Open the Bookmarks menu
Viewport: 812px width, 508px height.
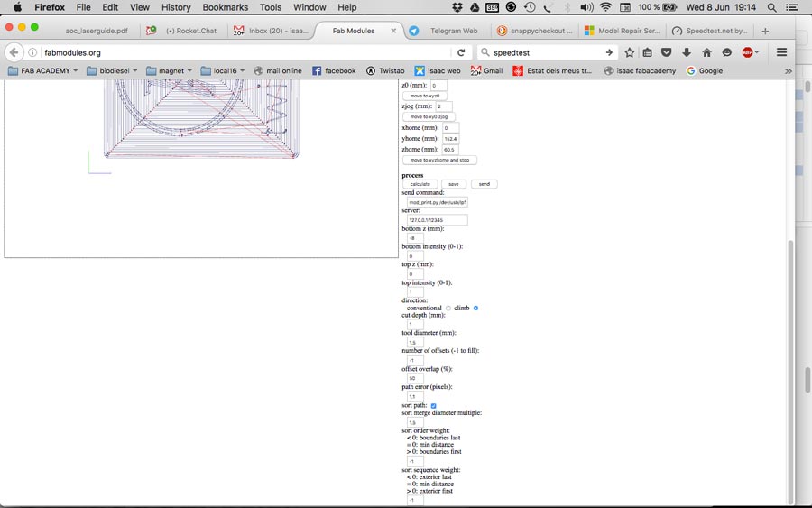click(226, 7)
